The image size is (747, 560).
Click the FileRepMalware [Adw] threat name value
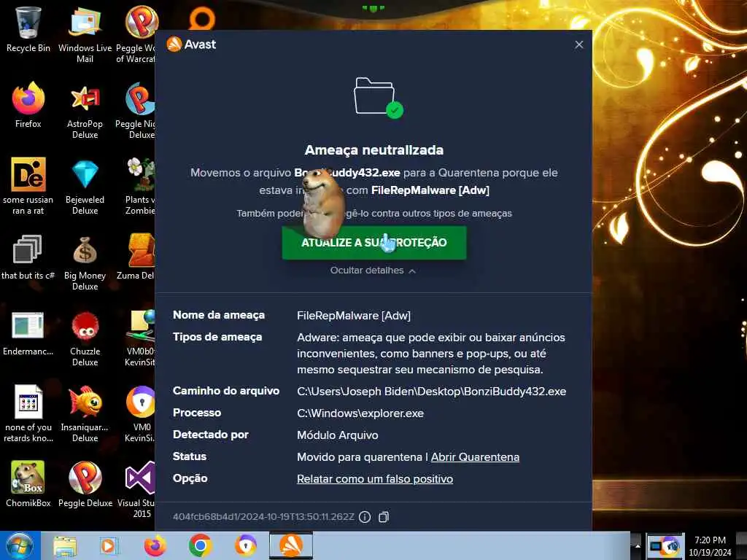[354, 316]
